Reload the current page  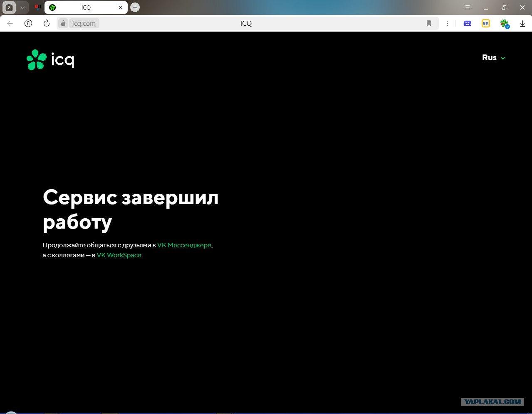(47, 23)
